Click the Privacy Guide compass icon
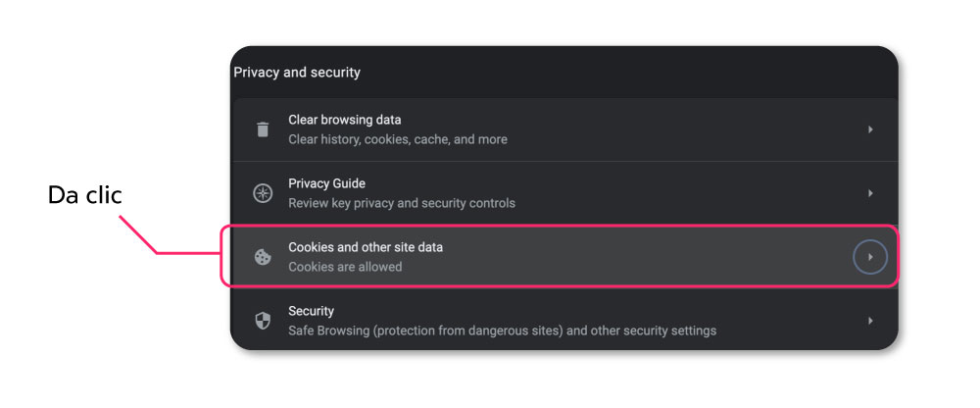Screen dimensions: 980x408 [x=263, y=193]
